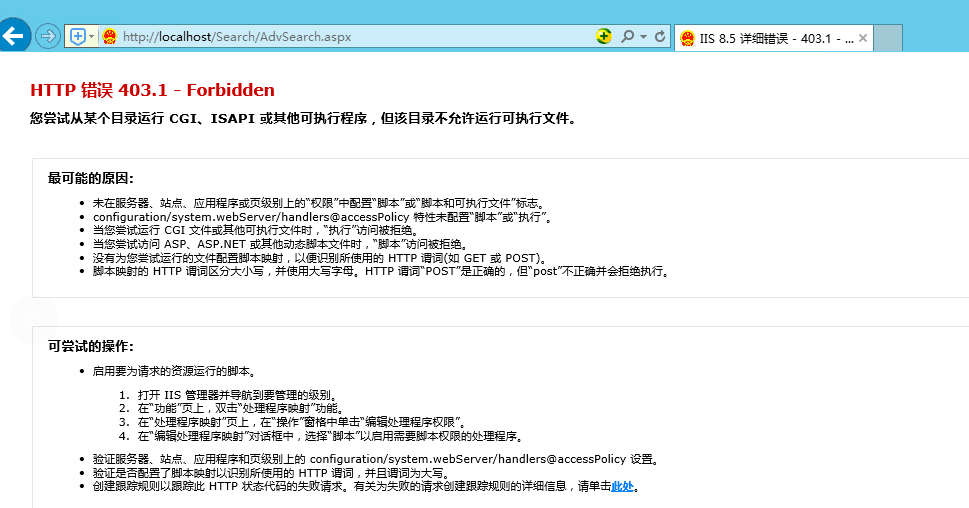Click the site emblem icon in address bar
This screenshot has height=508, width=969.
click(x=110, y=37)
